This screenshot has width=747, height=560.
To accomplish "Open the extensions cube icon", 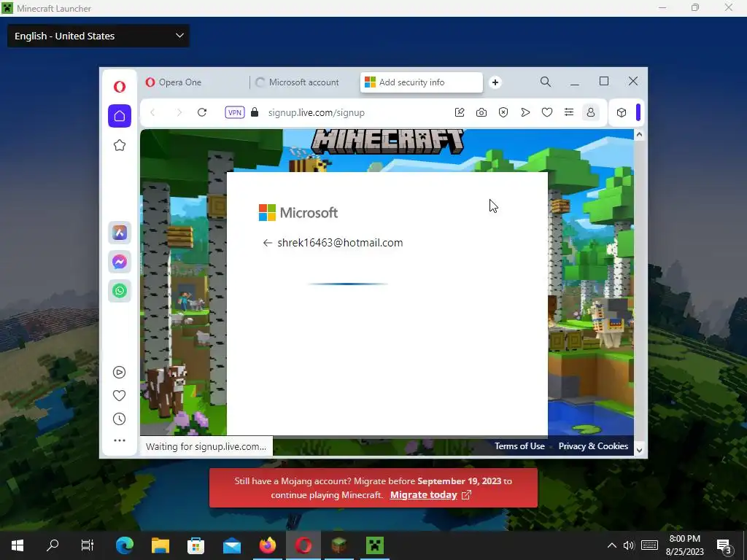I will 622,112.
